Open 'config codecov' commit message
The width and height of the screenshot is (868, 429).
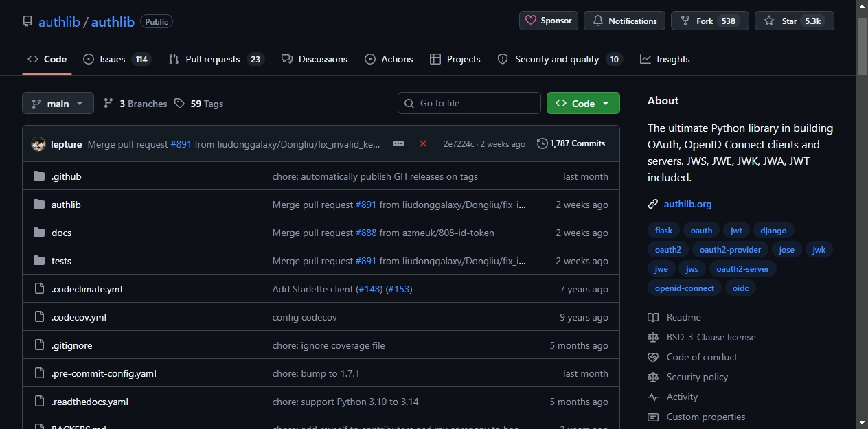[x=305, y=317]
